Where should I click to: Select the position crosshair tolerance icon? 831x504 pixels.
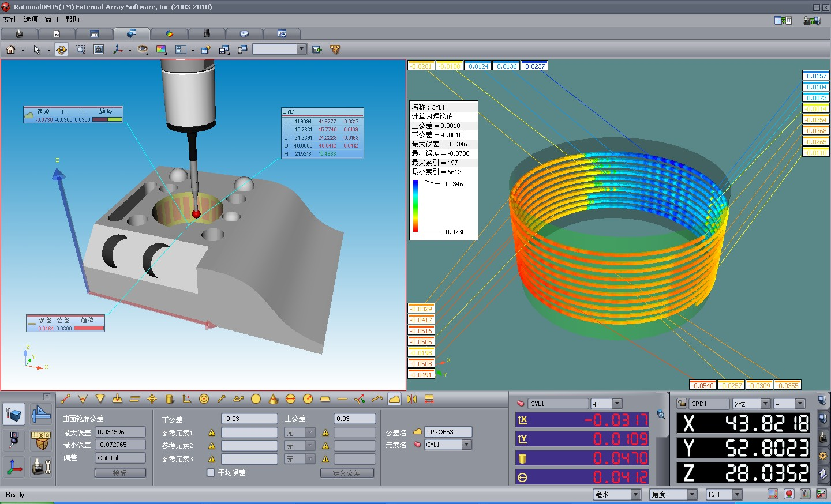point(152,399)
